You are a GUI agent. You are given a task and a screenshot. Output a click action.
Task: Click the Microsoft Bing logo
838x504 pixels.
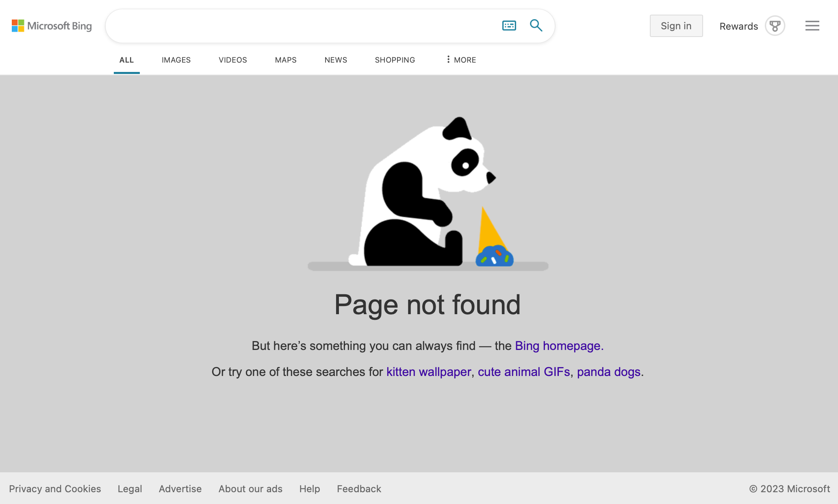pyautogui.click(x=52, y=26)
